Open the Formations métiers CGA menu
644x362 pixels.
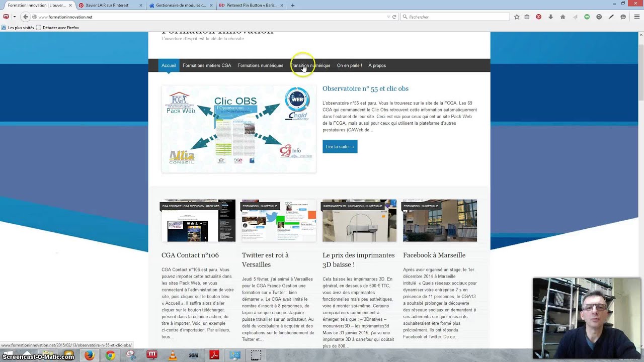207,65
